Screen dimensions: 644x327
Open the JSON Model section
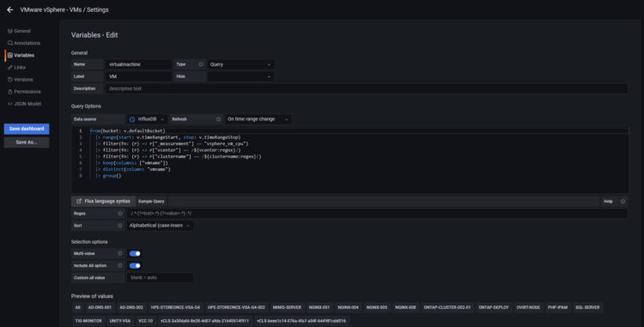click(x=25, y=104)
